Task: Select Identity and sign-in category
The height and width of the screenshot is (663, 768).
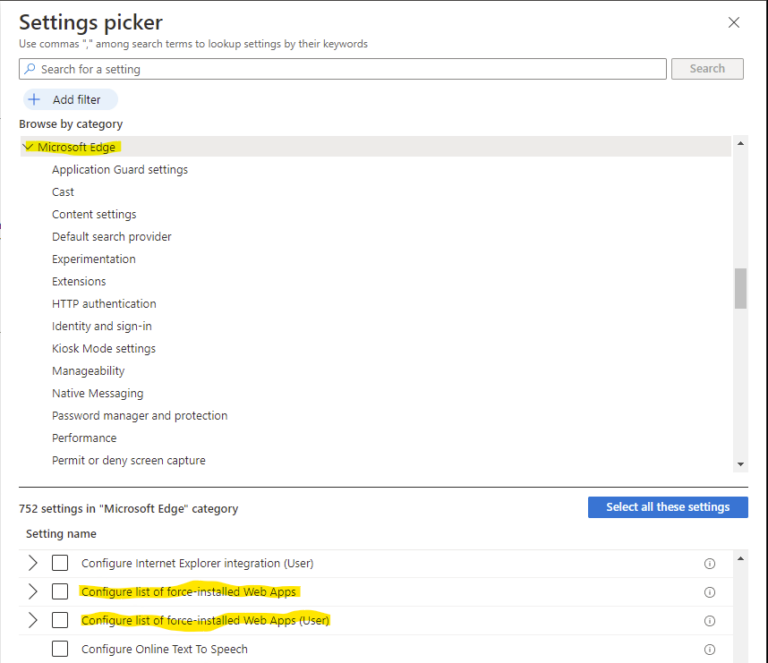Action: 102,326
